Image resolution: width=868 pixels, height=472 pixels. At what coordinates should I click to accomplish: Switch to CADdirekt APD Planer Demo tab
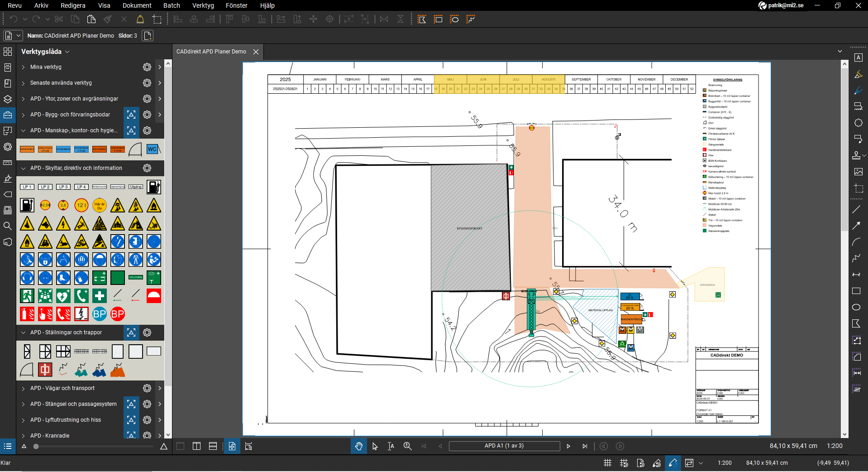point(211,52)
